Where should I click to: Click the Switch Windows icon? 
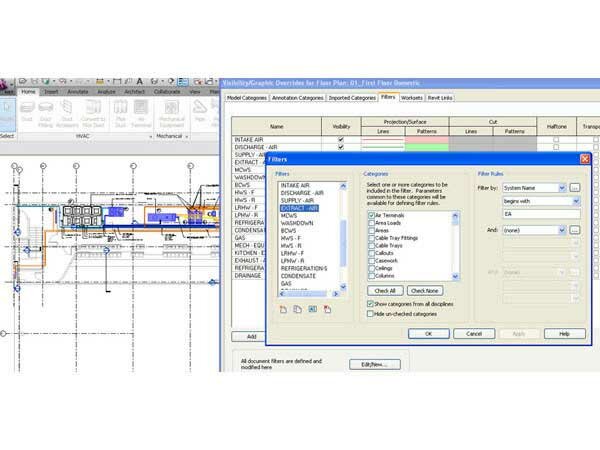[209, 81]
